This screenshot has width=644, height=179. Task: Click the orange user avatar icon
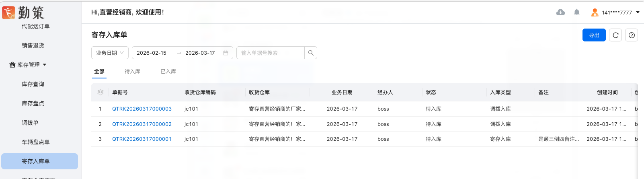tap(595, 12)
